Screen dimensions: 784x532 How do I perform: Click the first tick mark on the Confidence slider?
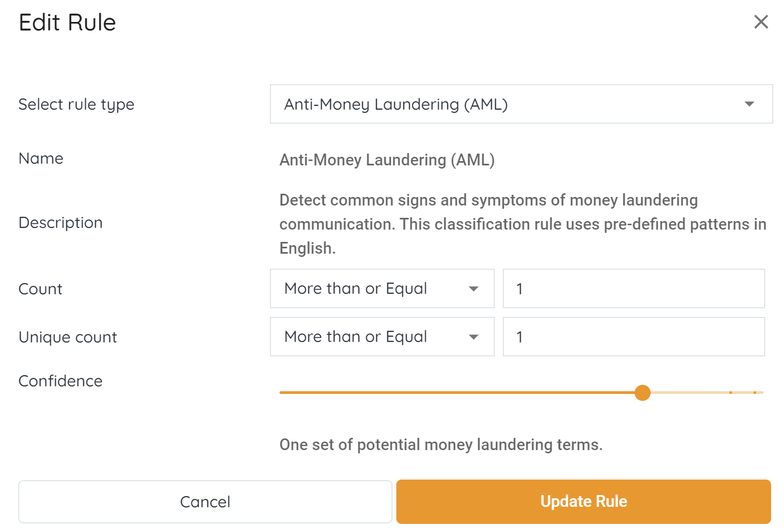pyautogui.click(x=730, y=393)
